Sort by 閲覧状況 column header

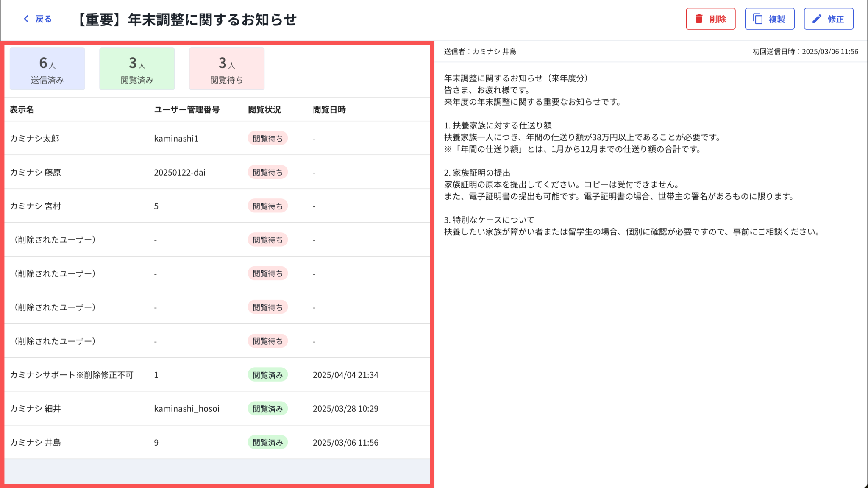point(264,110)
